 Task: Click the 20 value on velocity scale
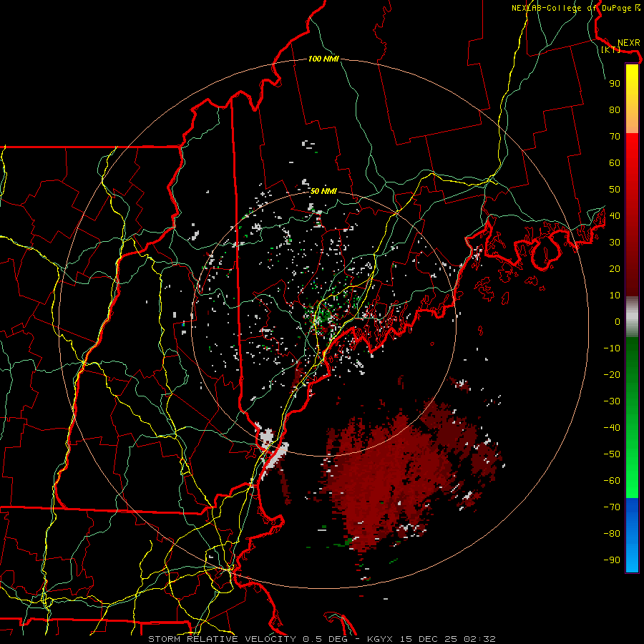[615, 269]
